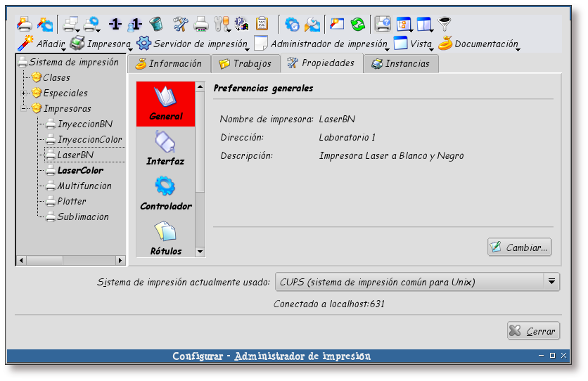Select the Interfaz properties section icon
Viewport: 588px width, 381px height.
coord(165,149)
